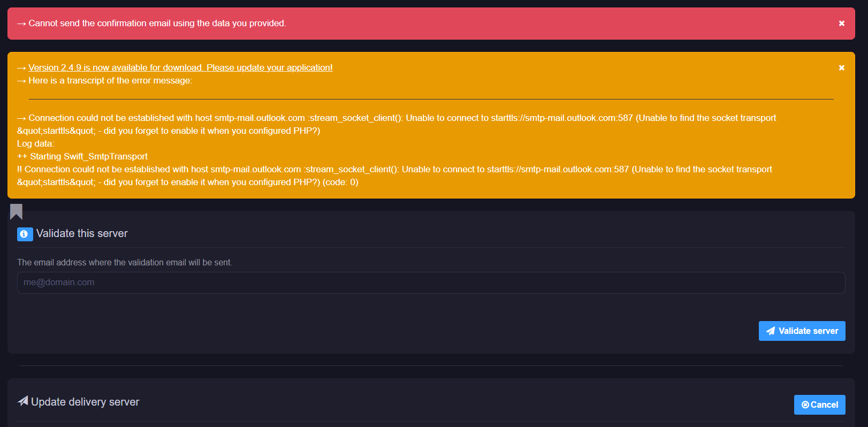Click the validation email address description label
The width and height of the screenshot is (868, 427).
coord(125,262)
